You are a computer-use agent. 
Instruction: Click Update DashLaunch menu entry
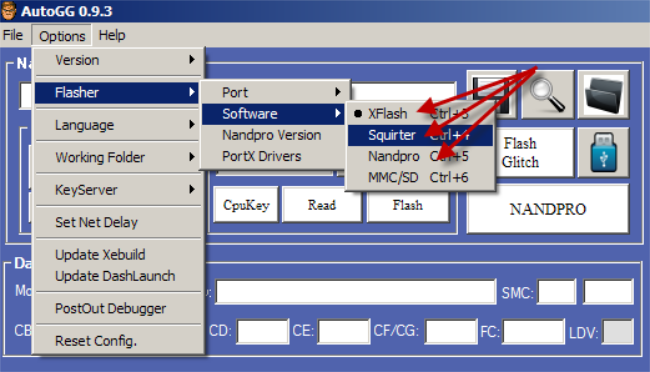coord(115,276)
